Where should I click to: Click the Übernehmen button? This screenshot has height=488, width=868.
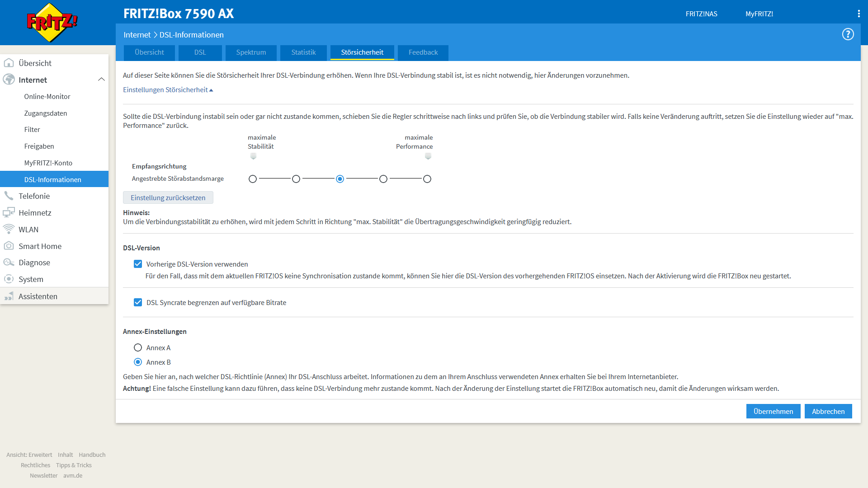coord(773,411)
